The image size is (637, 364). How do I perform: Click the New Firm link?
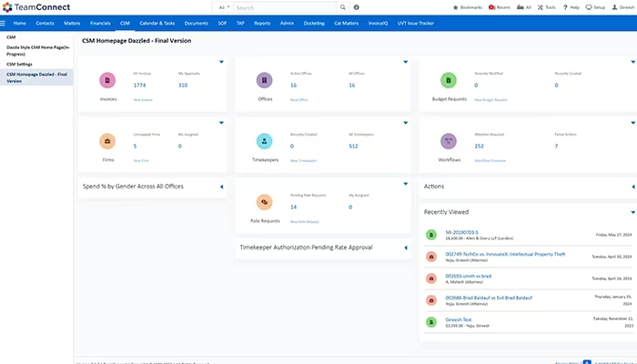pyautogui.click(x=141, y=161)
